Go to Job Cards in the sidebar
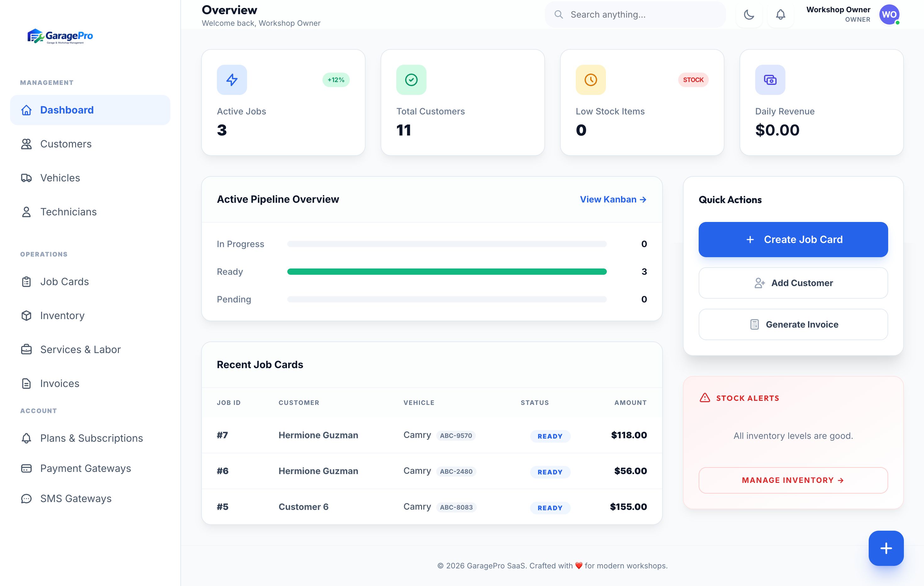 tap(64, 282)
